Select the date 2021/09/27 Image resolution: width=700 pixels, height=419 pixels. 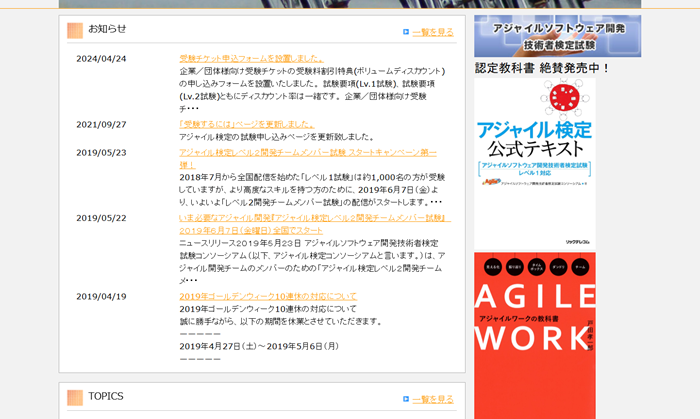pos(101,124)
